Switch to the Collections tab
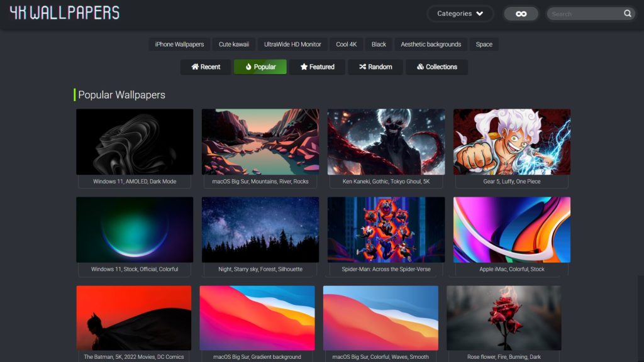The width and height of the screenshot is (644, 362). (x=437, y=67)
